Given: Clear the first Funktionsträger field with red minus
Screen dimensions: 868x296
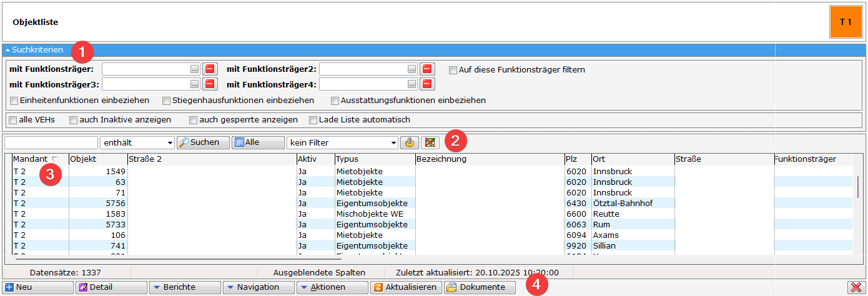Looking at the screenshot, I should [210, 69].
